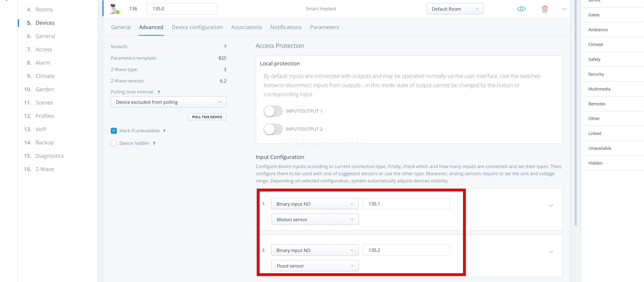Open the Associations tab

point(246,27)
